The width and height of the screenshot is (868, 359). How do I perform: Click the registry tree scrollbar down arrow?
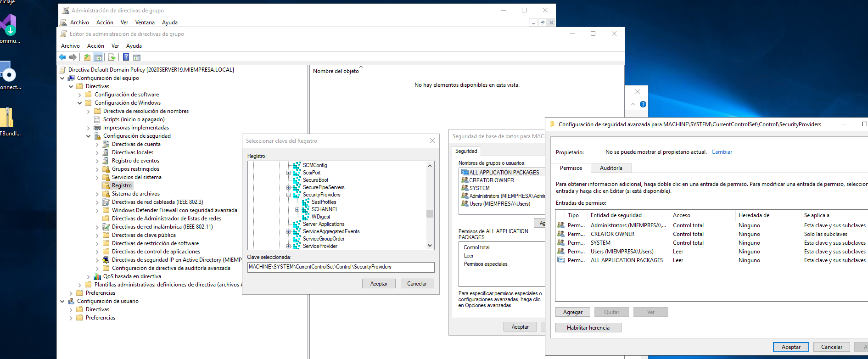click(430, 246)
